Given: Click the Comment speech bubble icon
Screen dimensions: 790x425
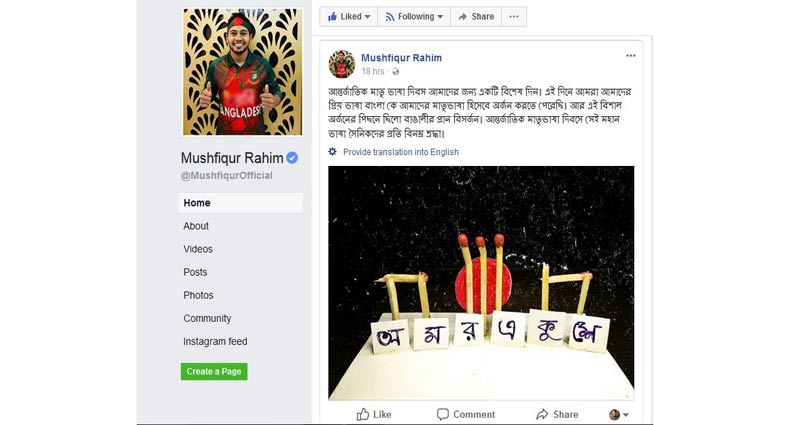Looking at the screenshot, I should pos(442,414).
